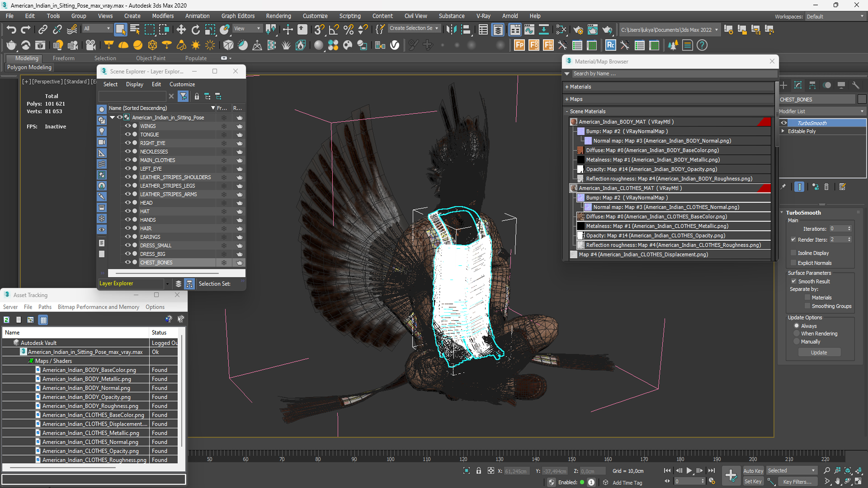Image resolution: width=868 pixels, height=488 pixels.
Task: Activate the Select and Move tool
Action: click(181, 30)
